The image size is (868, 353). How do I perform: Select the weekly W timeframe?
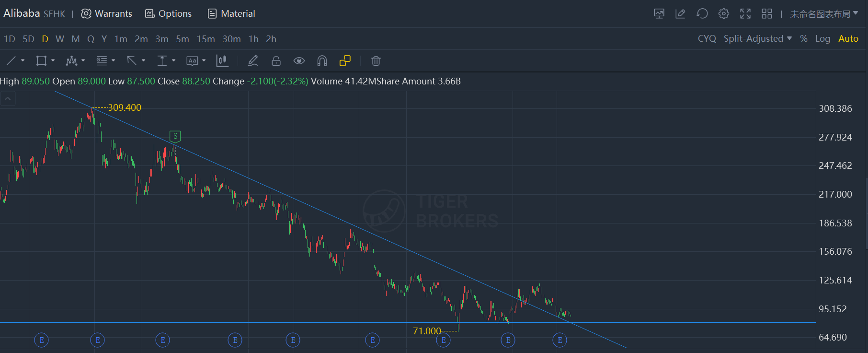coord(60,39)
